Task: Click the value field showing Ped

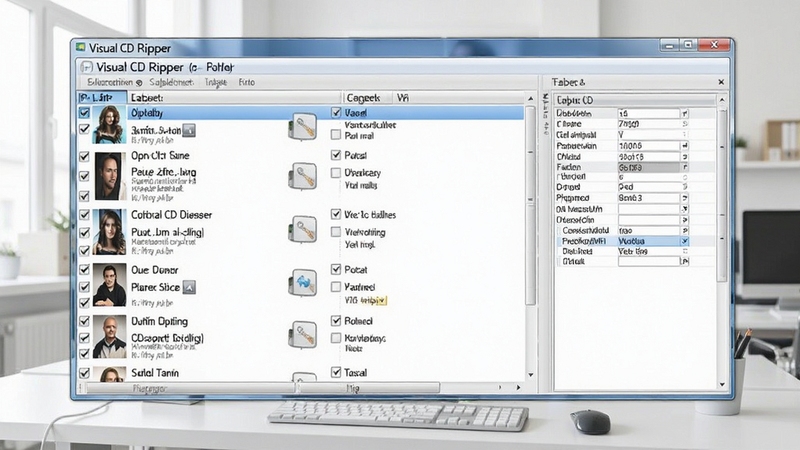Action: pos(649,187)
